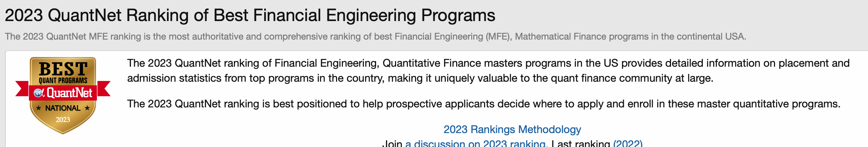Open the 2023 Rankings Methodology link

512,129
